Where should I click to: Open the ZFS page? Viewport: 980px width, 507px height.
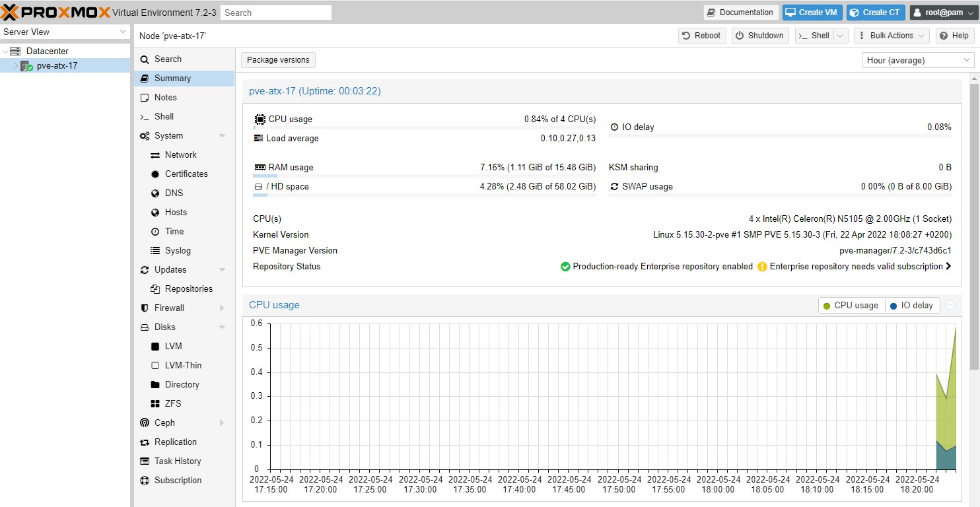(x=184, y=403)
